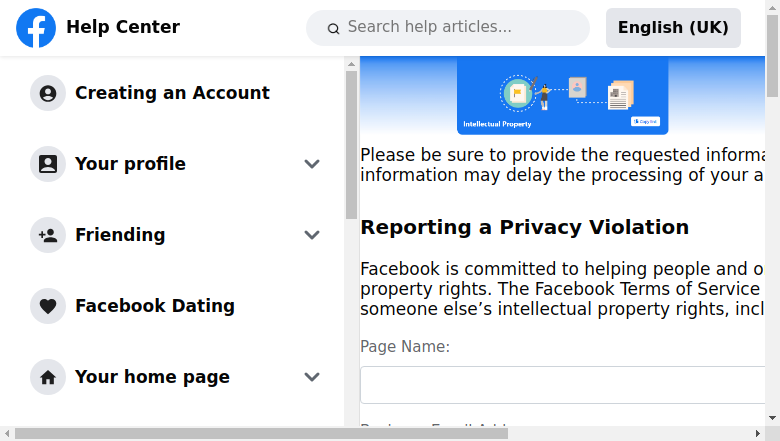780x441 pixels.
Task: Expand the Your profile chevron
Action: tap(312, 164)
